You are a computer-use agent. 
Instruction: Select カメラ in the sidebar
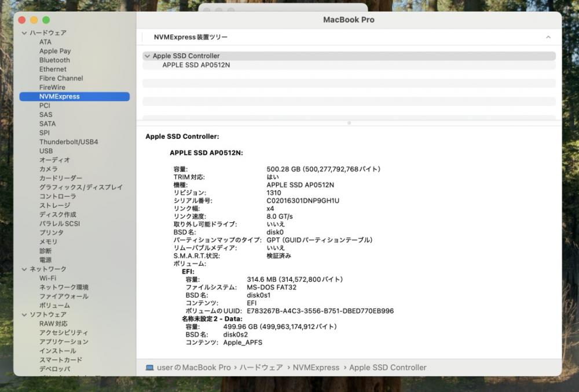(x=49, y=169)
